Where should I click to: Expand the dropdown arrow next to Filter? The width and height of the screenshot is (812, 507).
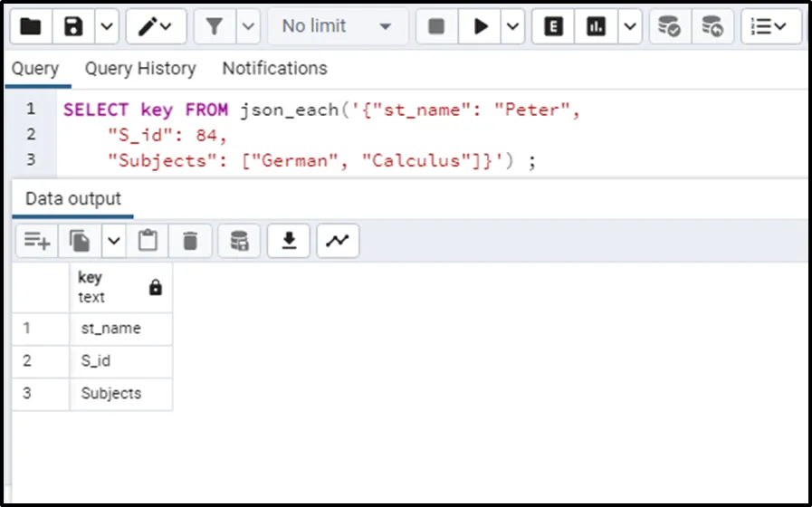coord(248,26)
